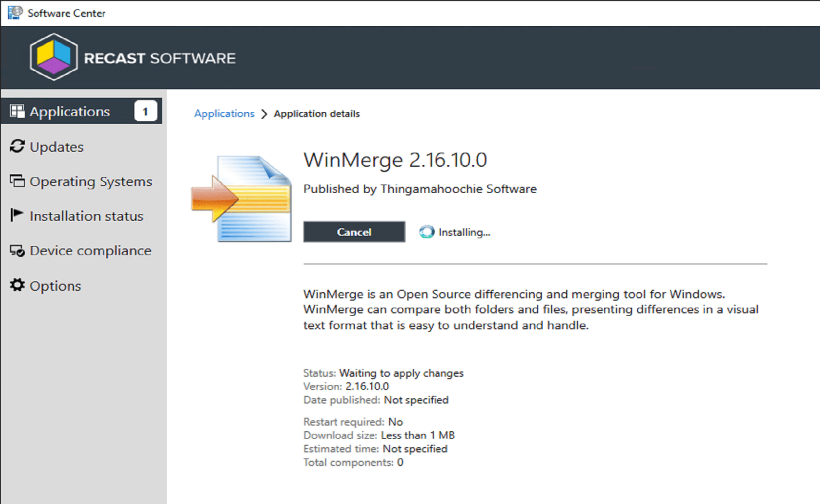The image size is (820, 504).
Task: Click the breadcrumb chevron separator
Action: [264, 114]
